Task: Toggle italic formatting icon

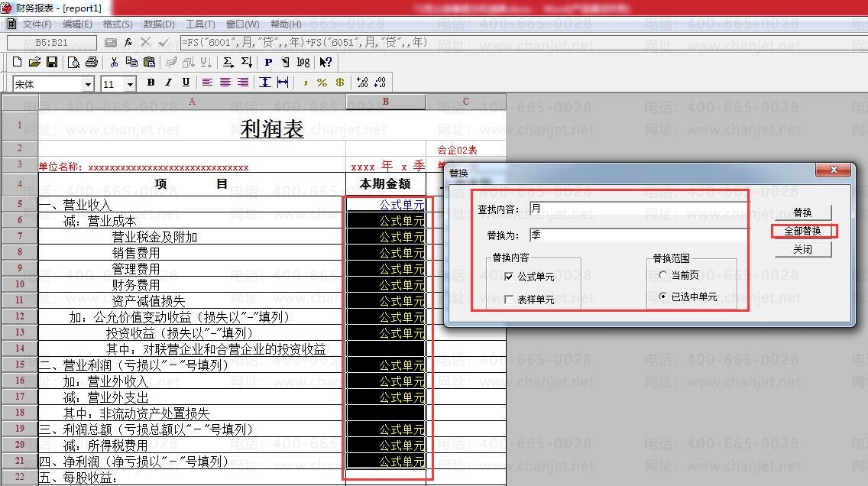Action: (169, 82)
